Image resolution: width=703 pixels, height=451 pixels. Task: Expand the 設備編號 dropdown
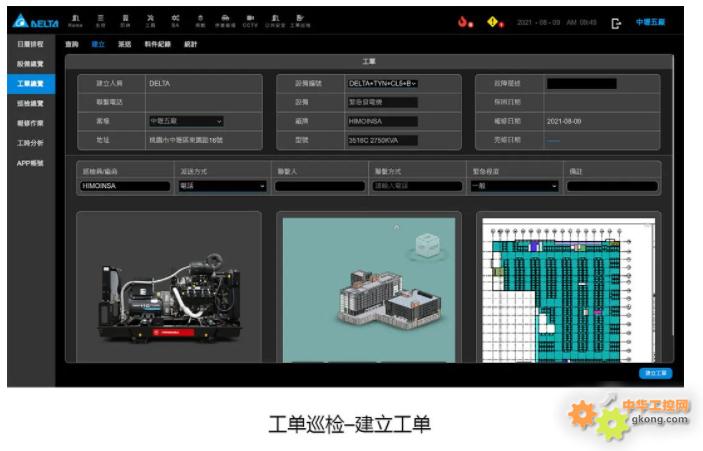382,84
